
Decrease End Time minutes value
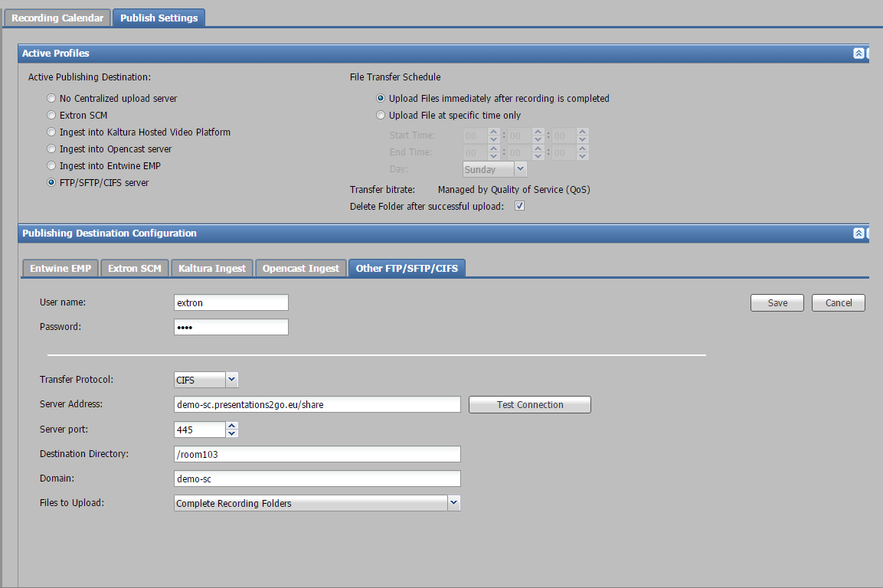538,156
